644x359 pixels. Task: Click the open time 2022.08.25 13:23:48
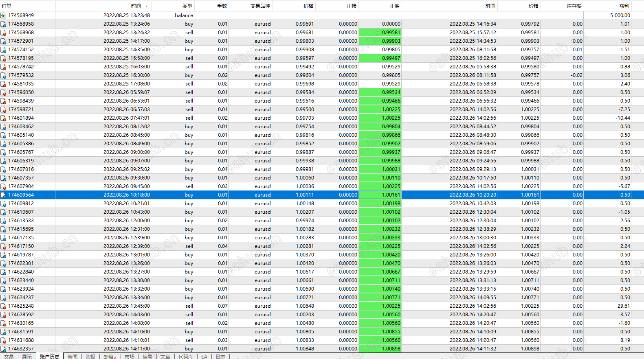(x=127, y=15)
